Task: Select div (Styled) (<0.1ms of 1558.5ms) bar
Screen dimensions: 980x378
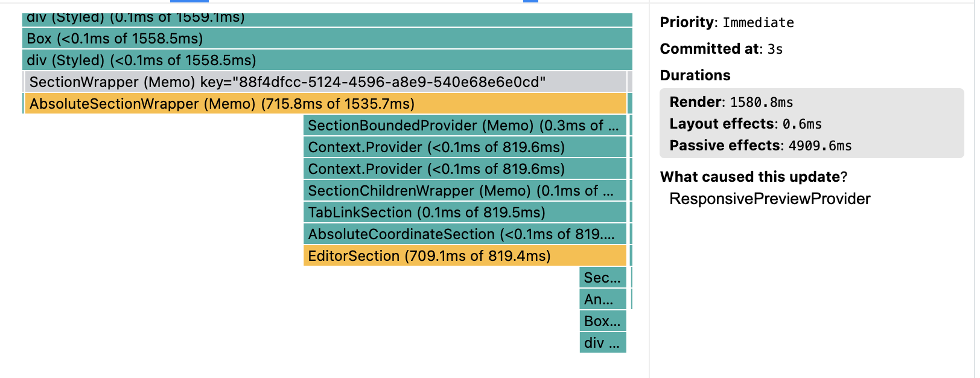Action: [327, 60]
